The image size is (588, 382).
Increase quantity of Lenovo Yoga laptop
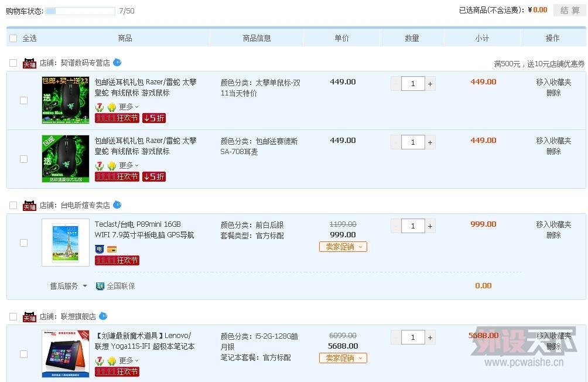point(430,337)
